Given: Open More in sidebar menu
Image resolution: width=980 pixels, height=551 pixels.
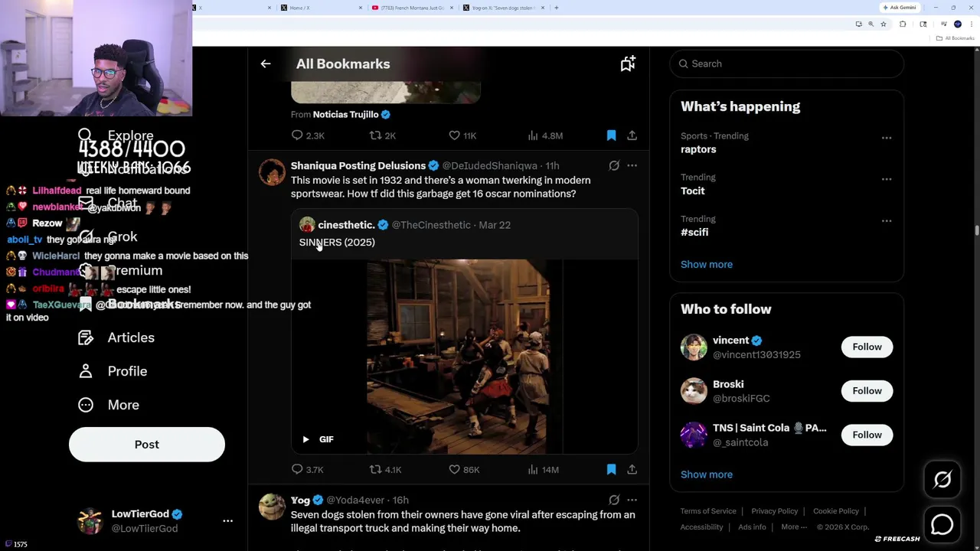Looking at the screenshot, I should click(x=109, y=405).
